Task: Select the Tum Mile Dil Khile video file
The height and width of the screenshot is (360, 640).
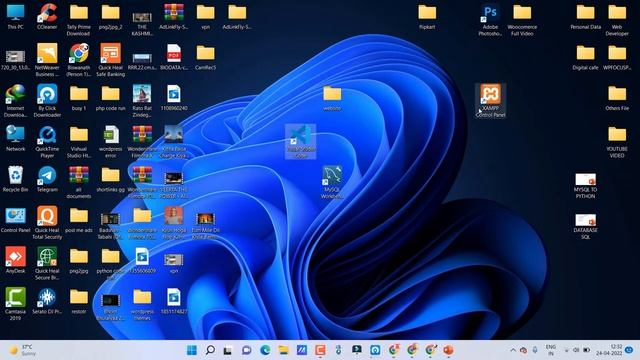Action: (x=205, y=225)
